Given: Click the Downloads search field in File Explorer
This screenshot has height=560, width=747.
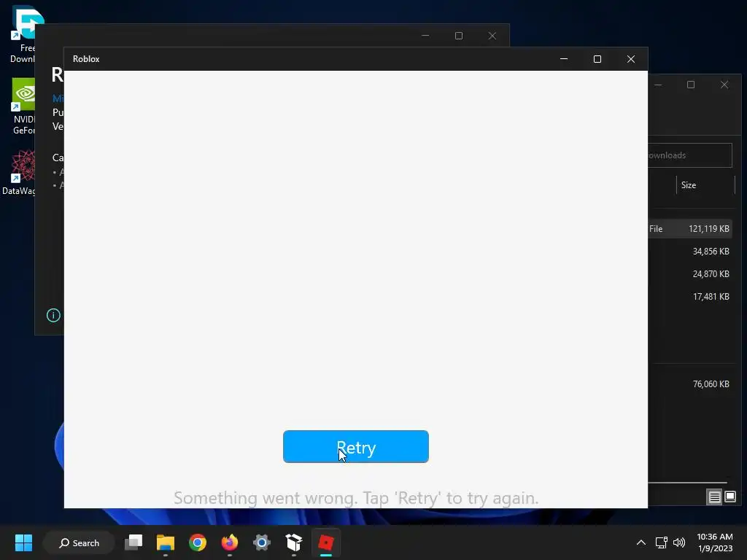Looking at the screenshot, I should pyautogui.click(x=690, y=155).
